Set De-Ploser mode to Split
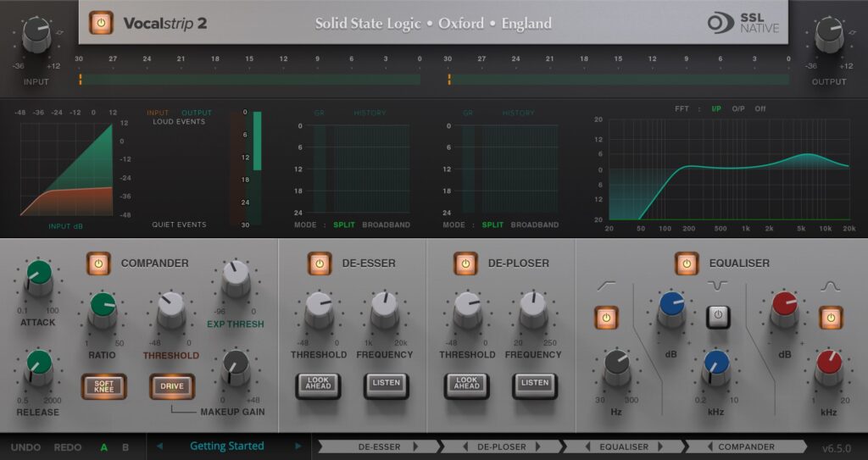Screen dimensions: 868x460 click(x=492, y=224)
